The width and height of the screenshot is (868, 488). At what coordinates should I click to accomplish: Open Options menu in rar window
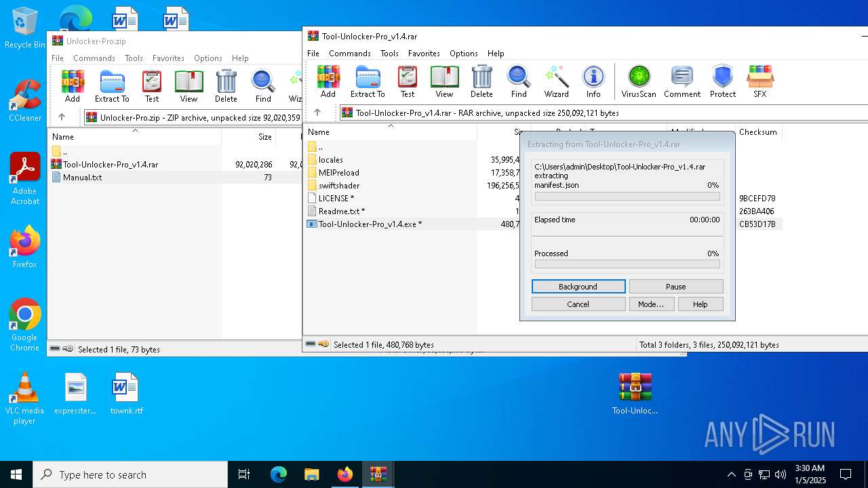464,53
